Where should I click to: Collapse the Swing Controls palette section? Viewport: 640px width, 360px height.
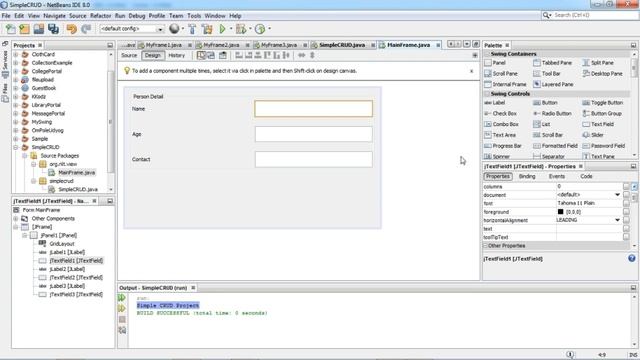[487, 94]
